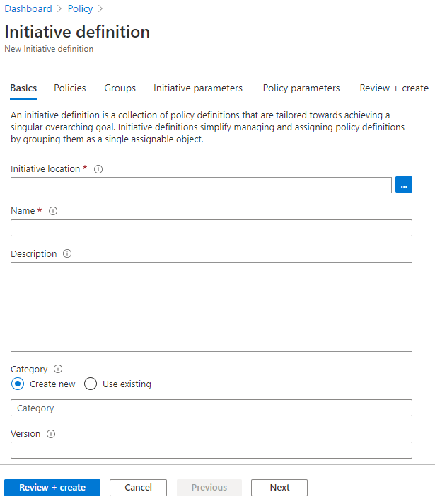Click the Dashboard breadcrumb link
Viewport: 435px width, 504px height.
[x=28, y=9]
